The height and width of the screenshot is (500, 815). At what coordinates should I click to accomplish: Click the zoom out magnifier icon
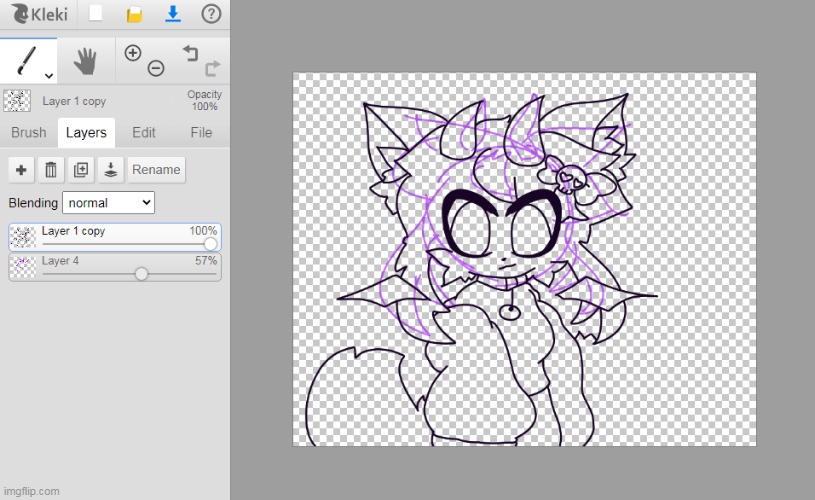[x=156, y=68]
